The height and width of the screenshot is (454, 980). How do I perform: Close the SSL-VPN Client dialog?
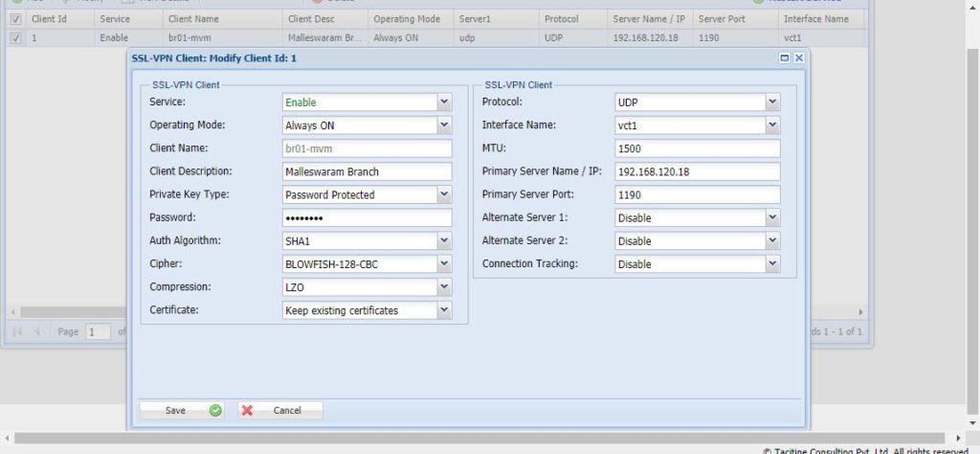(x=798, y=57)
